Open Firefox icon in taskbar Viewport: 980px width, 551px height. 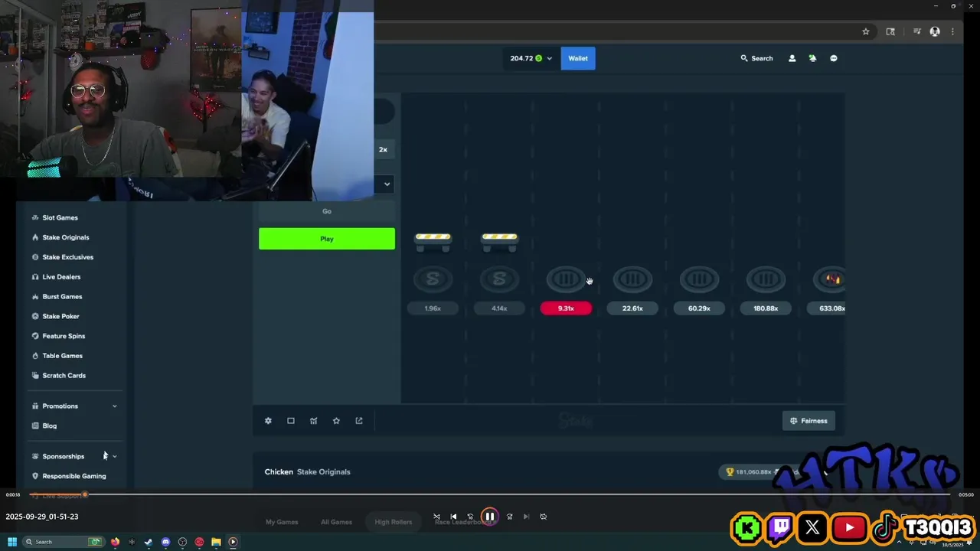click(x=115, y=542)
